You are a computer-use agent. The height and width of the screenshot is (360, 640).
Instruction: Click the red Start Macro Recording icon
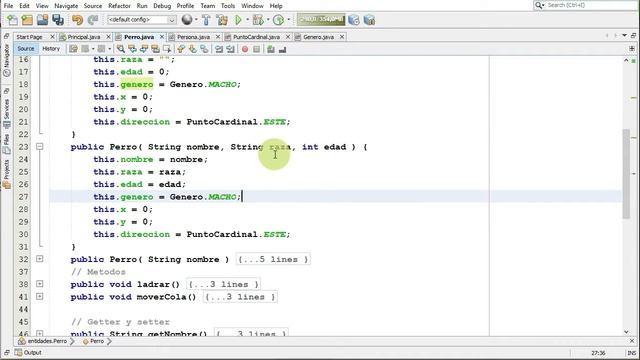[245, 49]
